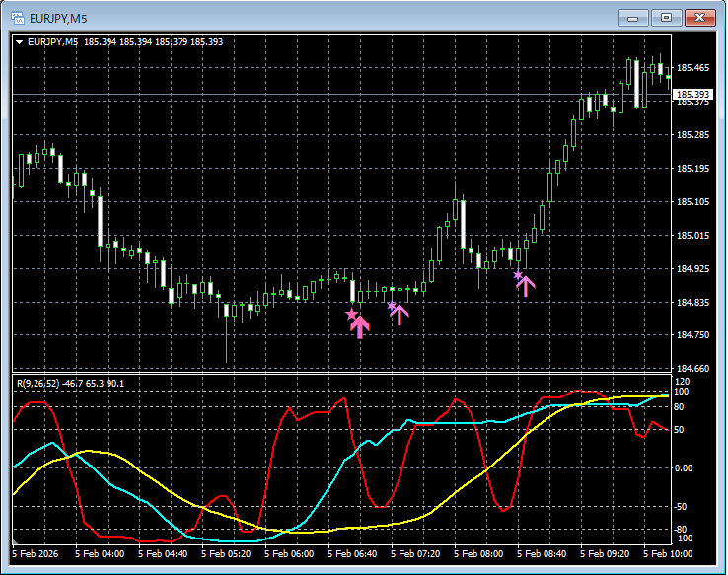Click the 185.285 price axis label
Image resolution: width=728 pixels, height=575 pixels.
point(692,135)
